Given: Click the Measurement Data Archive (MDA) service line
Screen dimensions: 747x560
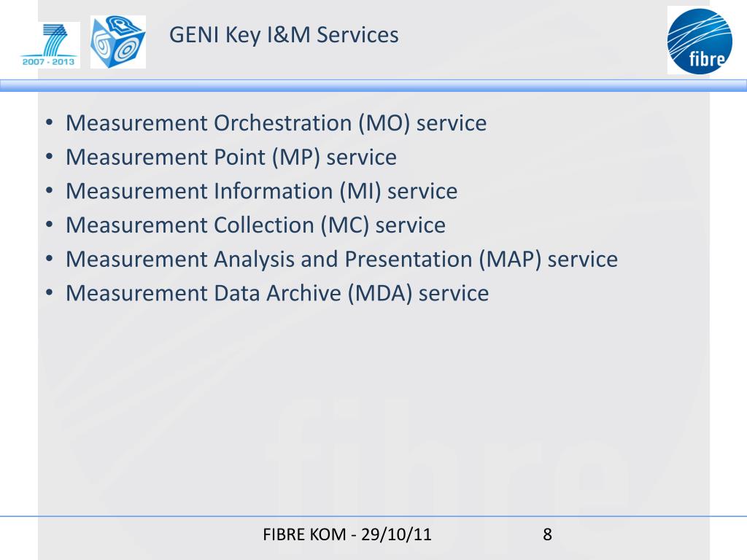Looking at the screenshot, I should [x=277, y=293].
